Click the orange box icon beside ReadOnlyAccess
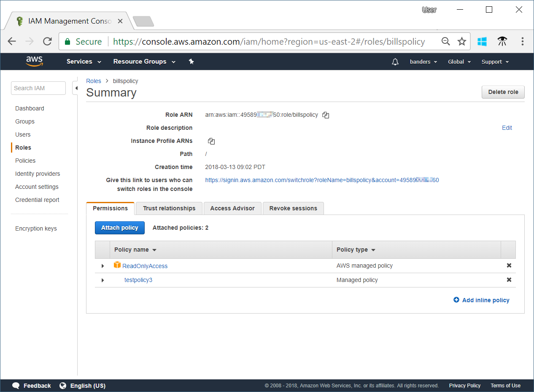Image resolution: width=534 pixels, height=392 pixels. (117, 265)
